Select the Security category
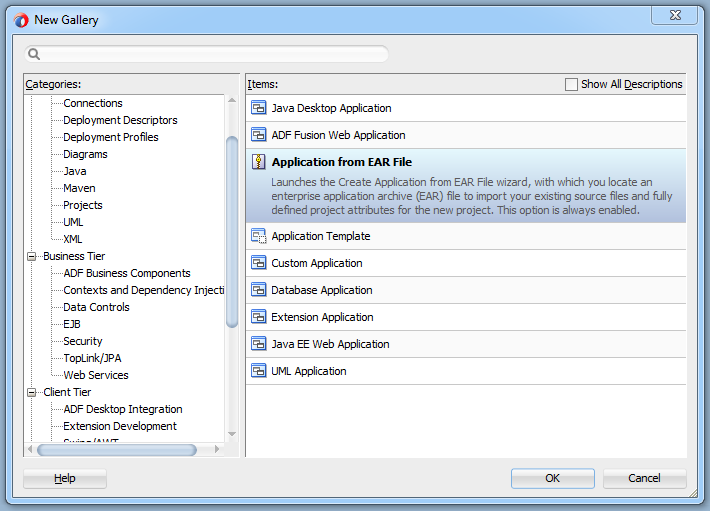This screenshot has height=511, width=710. pyautogui.click(x=82, y=341)
